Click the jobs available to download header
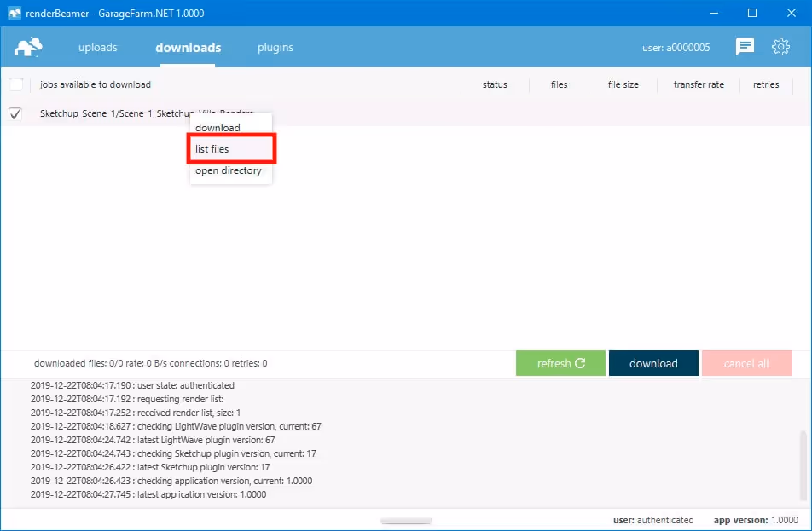This screenshot has width=812, height=531. pyautogui.click(x=96, y=84)
